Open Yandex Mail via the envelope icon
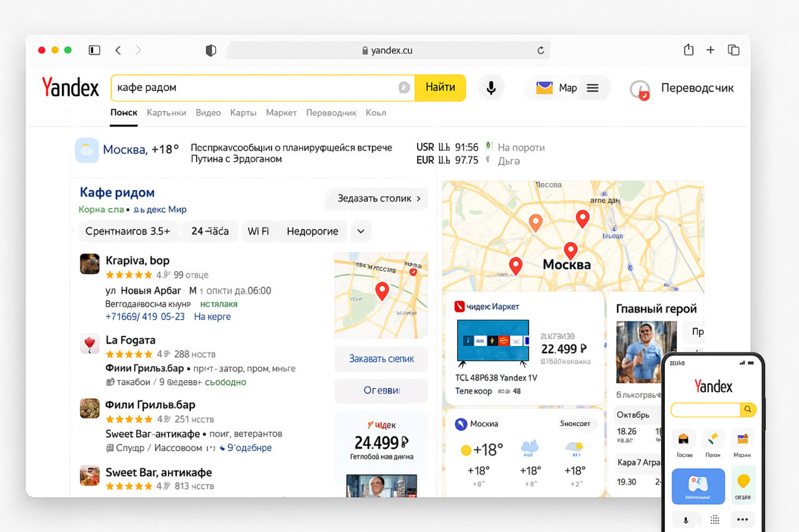The height and width of the screenshot is (532, 799). [x=543, y=87]
